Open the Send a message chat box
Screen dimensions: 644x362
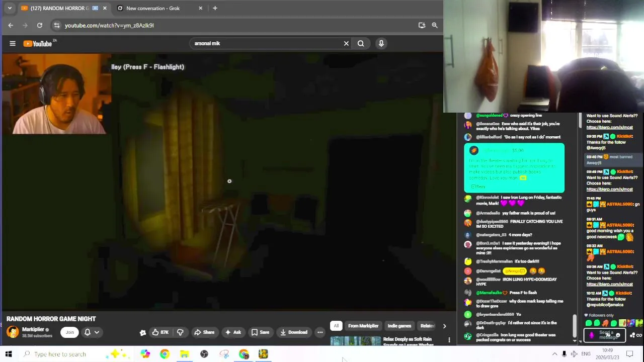pyautogui.click(x=605, y=335)
